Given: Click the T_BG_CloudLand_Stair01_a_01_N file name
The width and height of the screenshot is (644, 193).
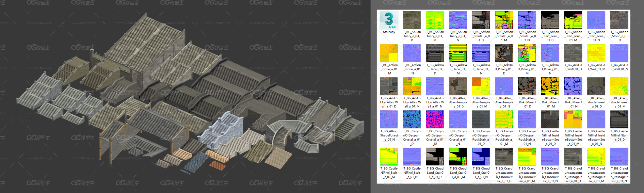Looking at the screenshot, I should [x=481, y=173].
